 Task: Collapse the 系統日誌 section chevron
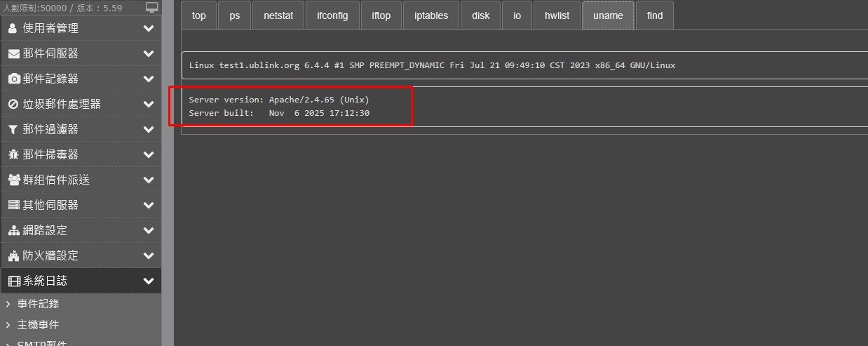tap(148, 281)
